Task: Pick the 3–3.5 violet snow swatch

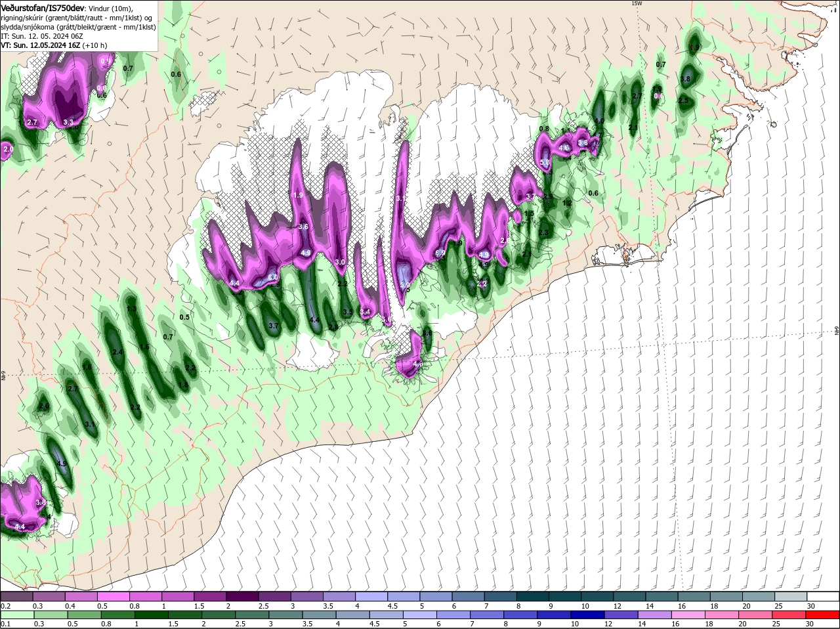Action: click(x=307, y=597)
